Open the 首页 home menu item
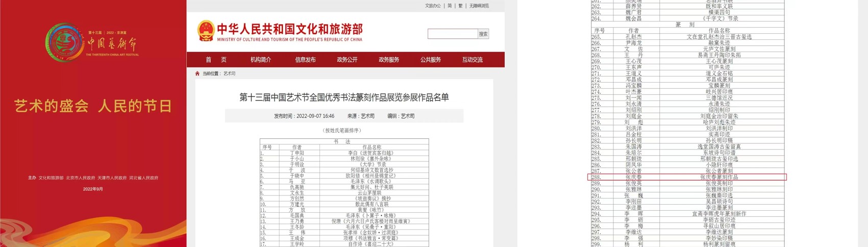This screenshot has height=247, width=868. [x=216, y=60]
